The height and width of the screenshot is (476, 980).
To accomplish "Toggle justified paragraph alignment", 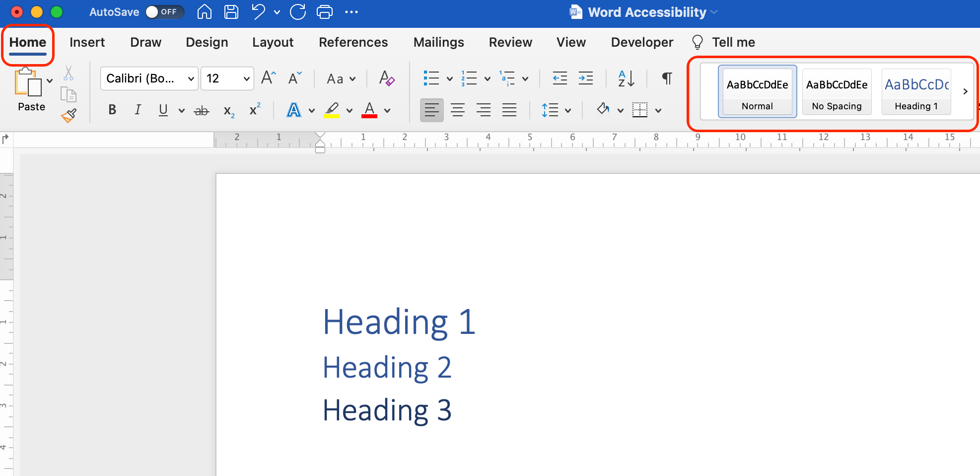I will [x=509, y=110].
